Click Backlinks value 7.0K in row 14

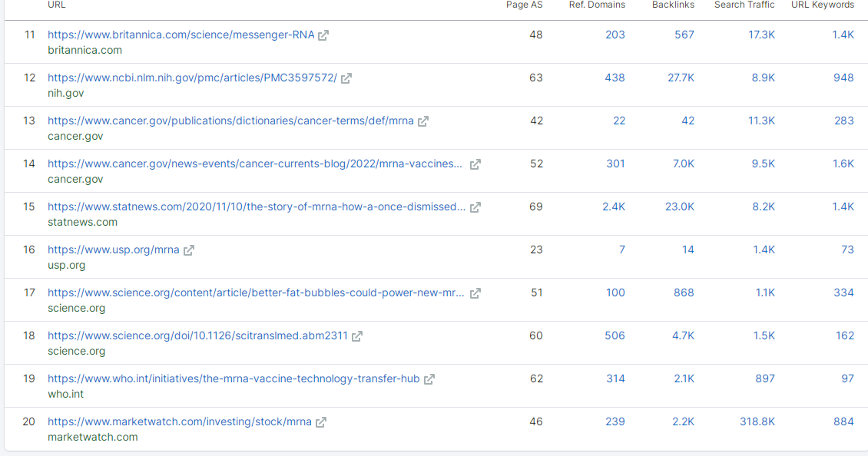pos(684,164)
